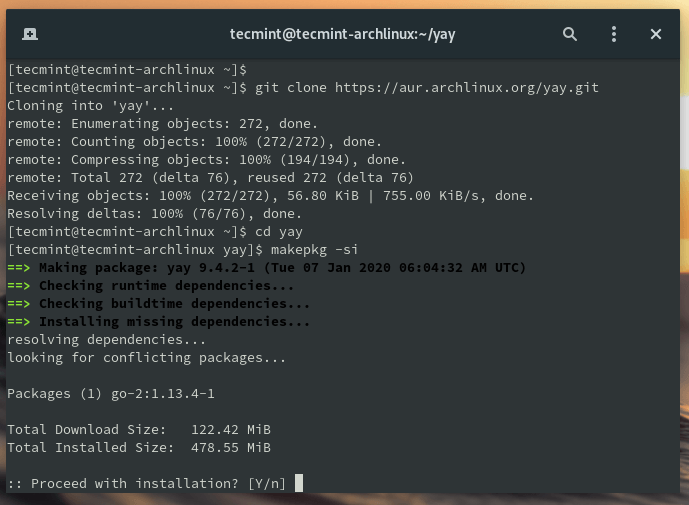Viewport: 689px width, 505px height.
Task: Click the window title tecmint@tecmint-archlinux:~/yay
Action: pyautogui.click(x=343, y=34)
